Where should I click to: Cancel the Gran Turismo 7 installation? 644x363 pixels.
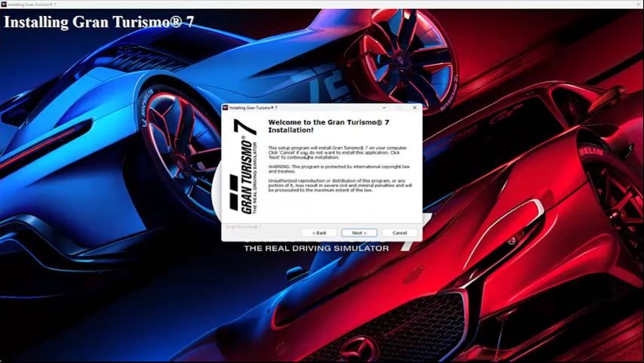[x=399, y=232]
